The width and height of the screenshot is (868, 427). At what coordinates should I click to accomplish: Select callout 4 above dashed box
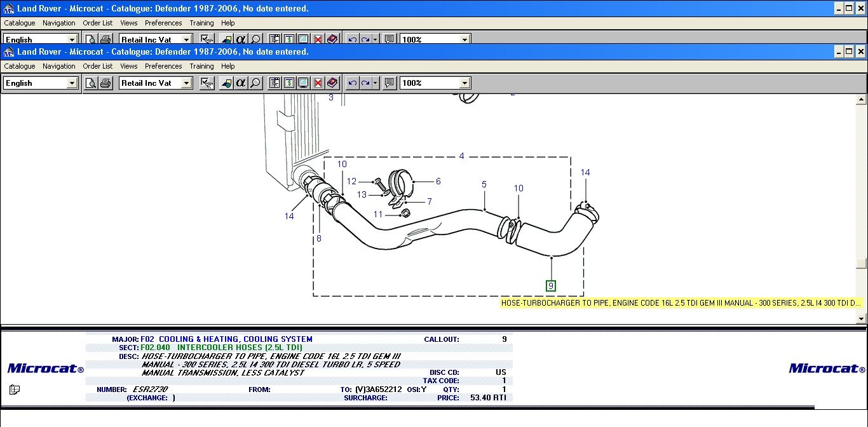[462, 156]
